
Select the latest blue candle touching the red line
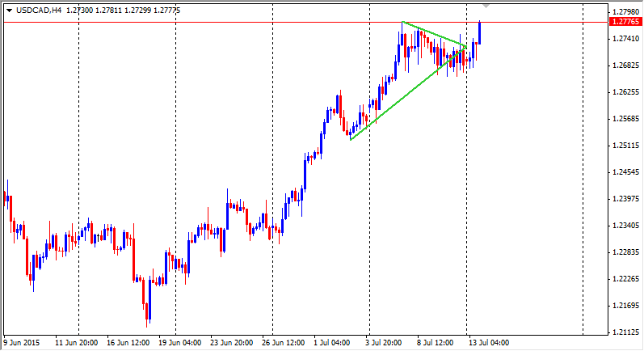[x=479, y=32]
